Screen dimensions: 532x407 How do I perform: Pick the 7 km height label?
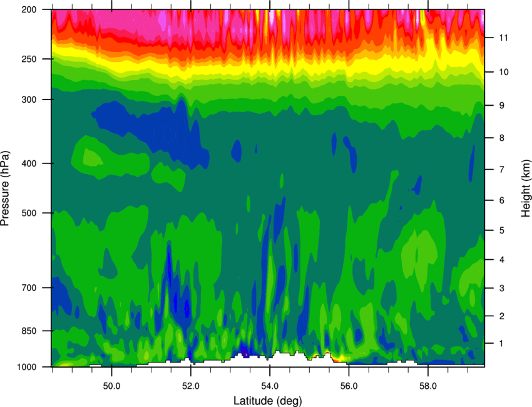click(501, 170)
